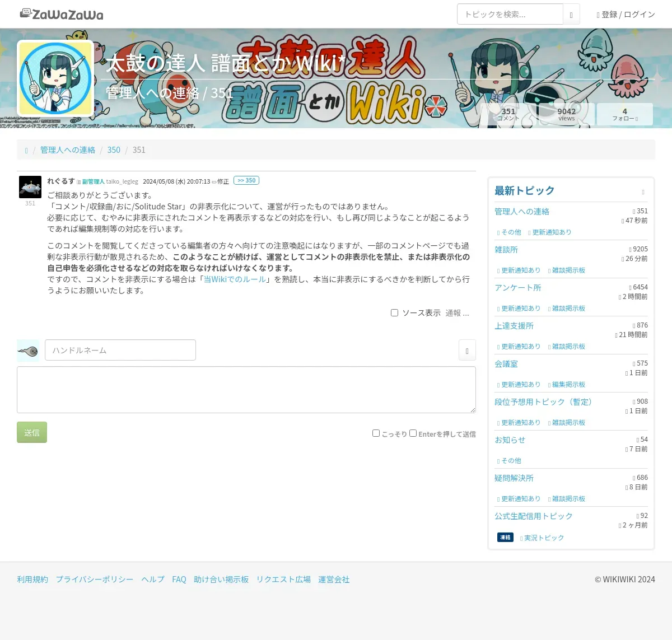672x640 pixels.
Task: Click the 更新通知あり tag under 管理人への連絡
Action: (549, 232)
